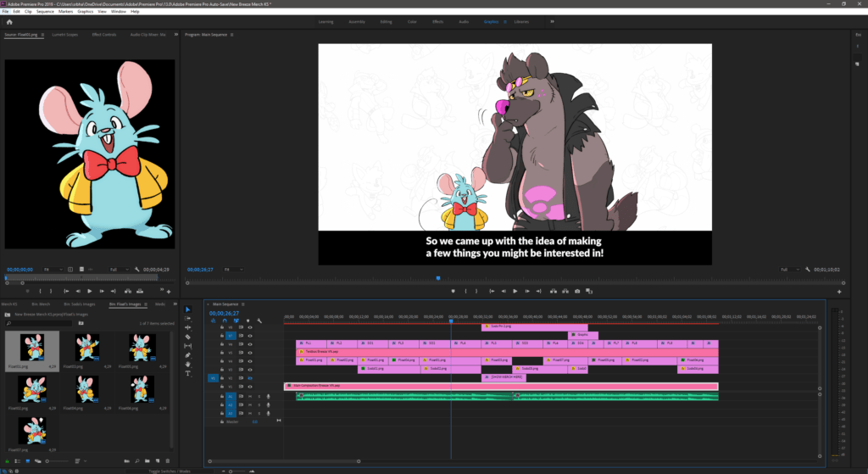This screenshot has width=868, height=474.
Task: Select the Slip tool
Action: (x=187, y=345)
